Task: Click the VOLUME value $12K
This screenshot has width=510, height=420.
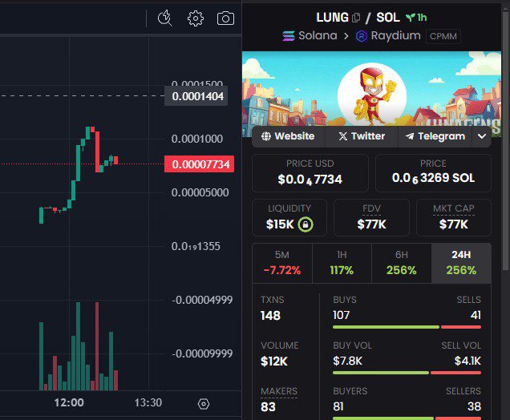Action: point(274,361)
